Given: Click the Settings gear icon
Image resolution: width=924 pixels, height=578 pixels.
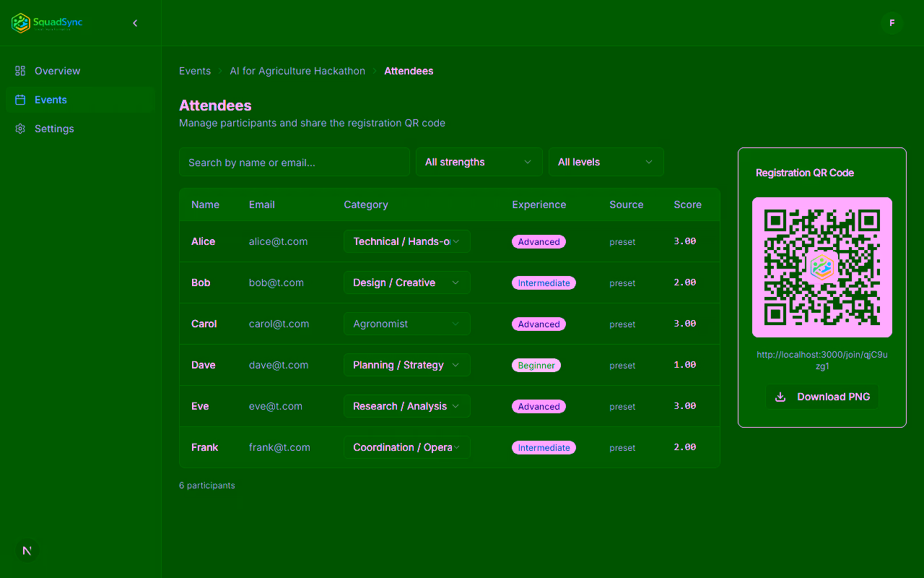Looking at the screenshot, I should (20, 129).
